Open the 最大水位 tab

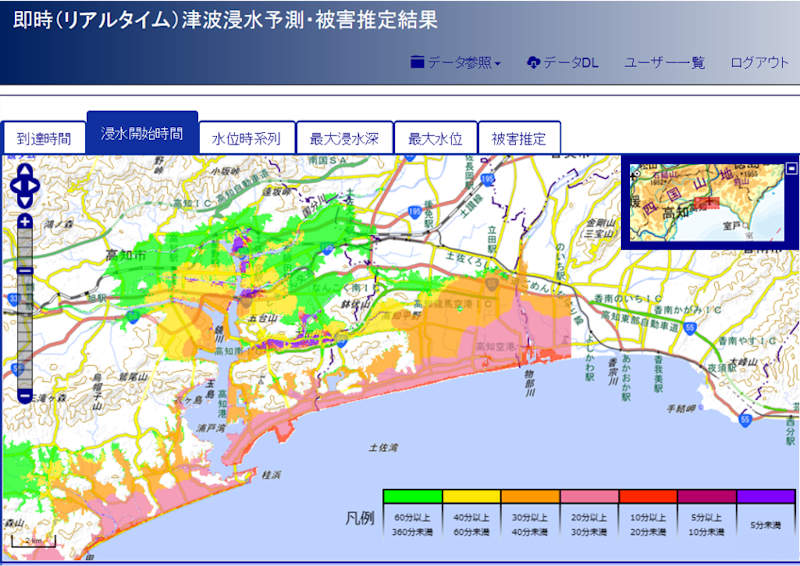[435, 138]
